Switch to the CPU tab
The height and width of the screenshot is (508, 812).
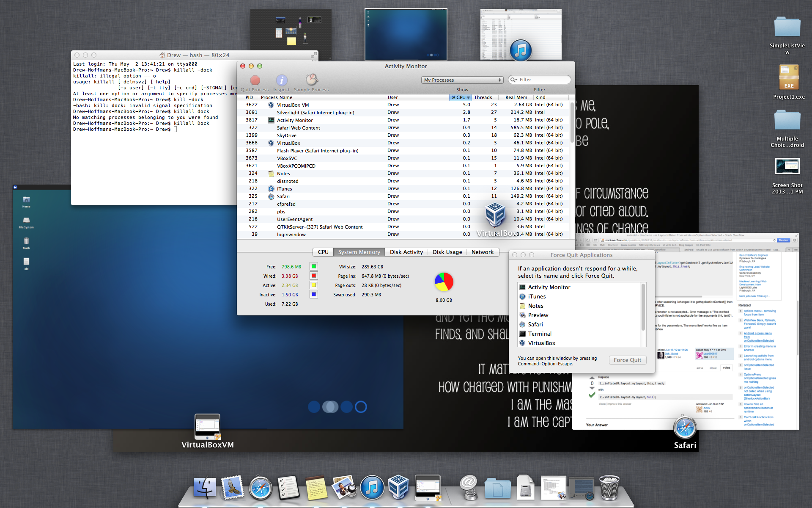point(323,252)
